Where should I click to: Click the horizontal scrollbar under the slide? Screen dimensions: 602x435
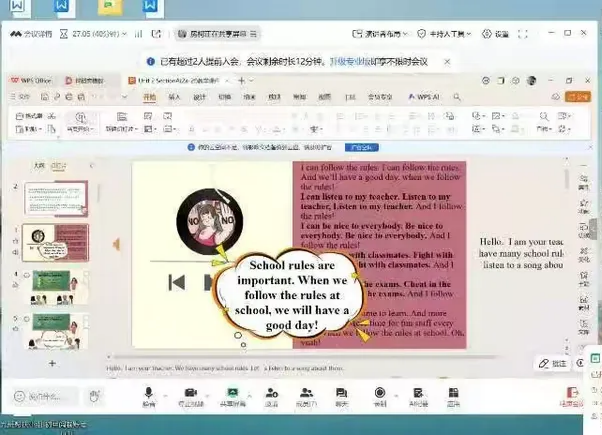301,357
